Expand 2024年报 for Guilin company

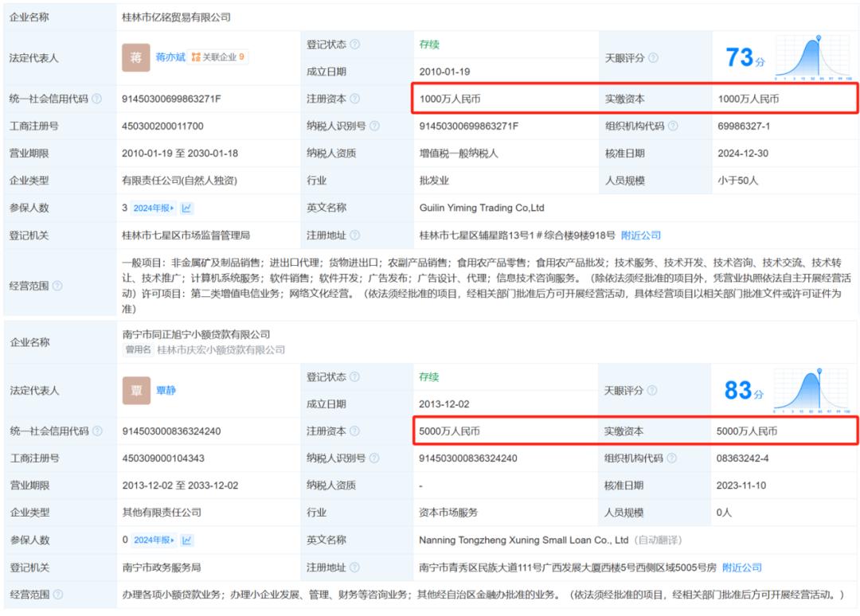(154, 209)
